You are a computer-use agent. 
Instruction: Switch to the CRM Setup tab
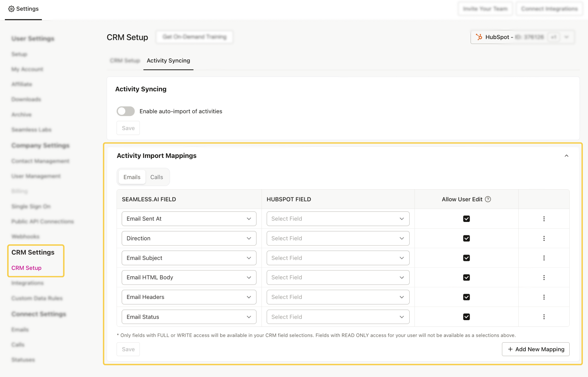tap(125, 61)
